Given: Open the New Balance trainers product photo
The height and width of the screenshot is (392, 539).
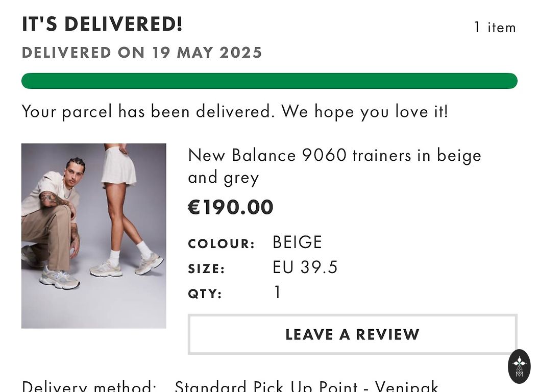Looking at the screenshot, I should click(x=93, y=236).
